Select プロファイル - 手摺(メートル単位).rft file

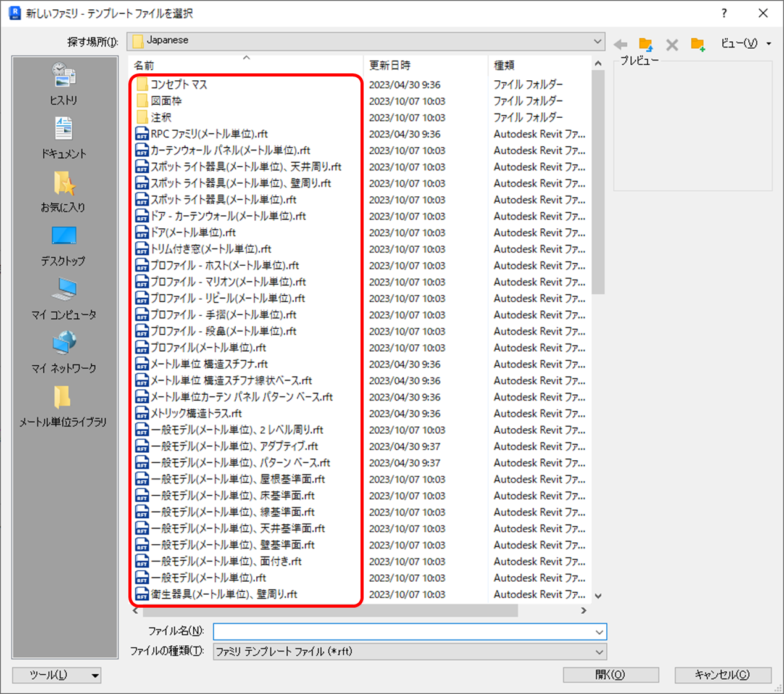click(x=216, y=315)
